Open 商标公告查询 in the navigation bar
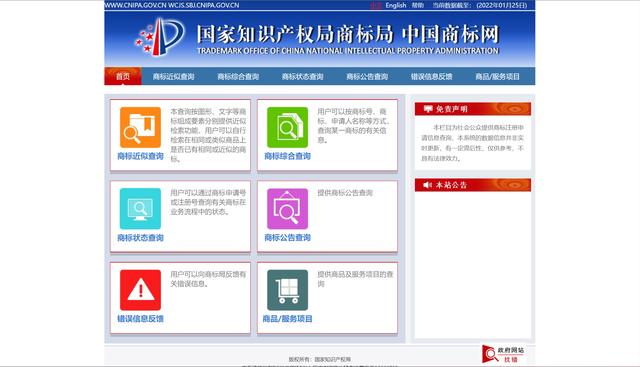The height and width of the screenshot is (367, 640). click(x=367, y=76)
